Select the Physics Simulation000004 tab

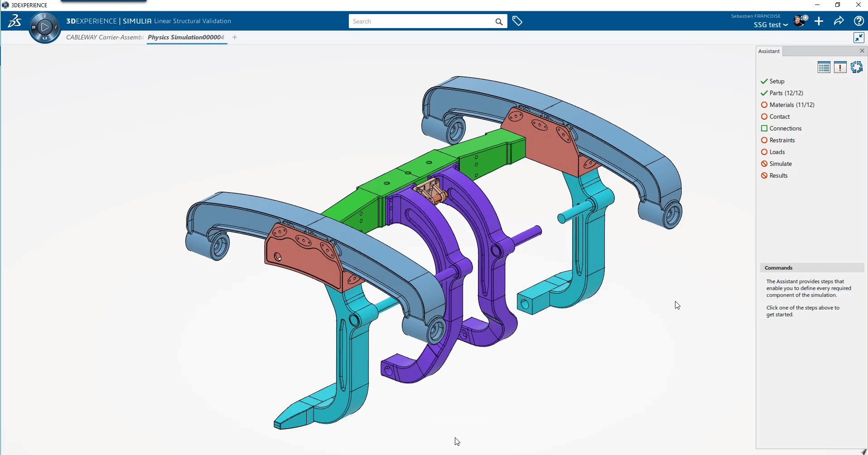coord(186,37)
